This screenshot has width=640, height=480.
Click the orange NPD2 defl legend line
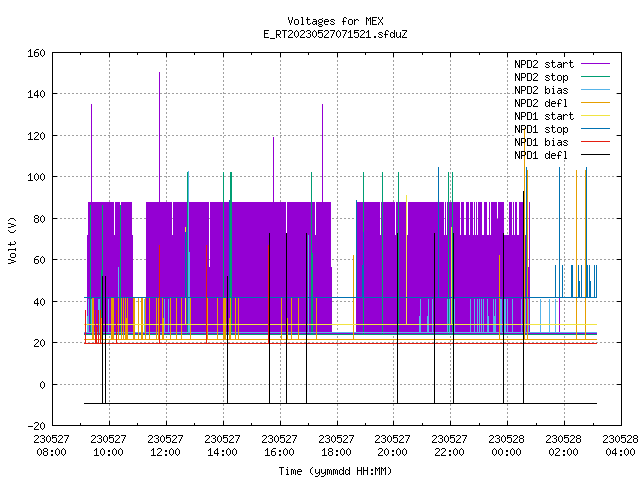point(596,103)
